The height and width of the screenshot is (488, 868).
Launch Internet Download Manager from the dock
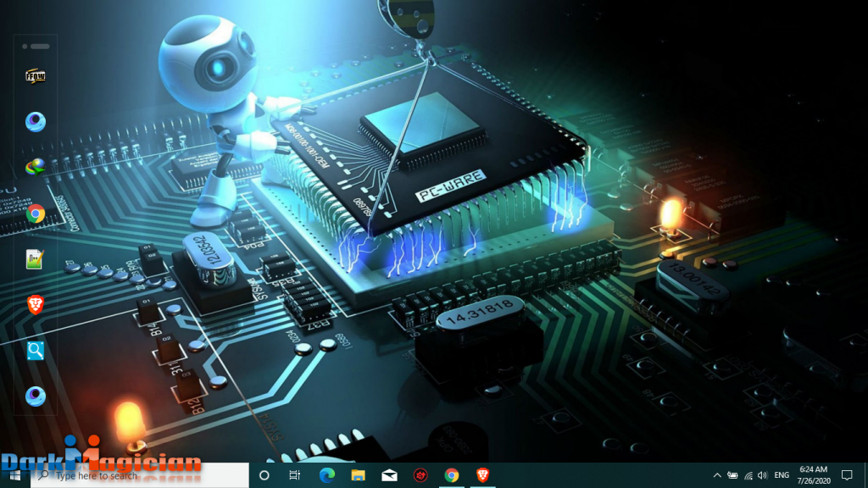click(36, 168)
